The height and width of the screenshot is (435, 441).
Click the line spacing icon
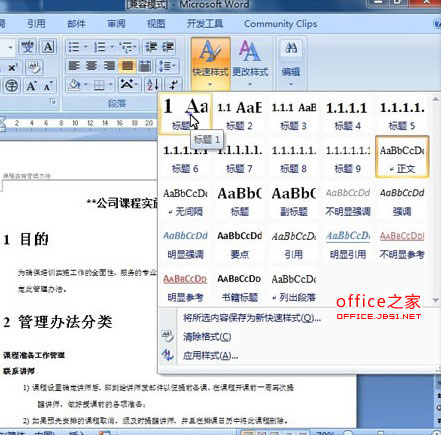coord(165,66)
